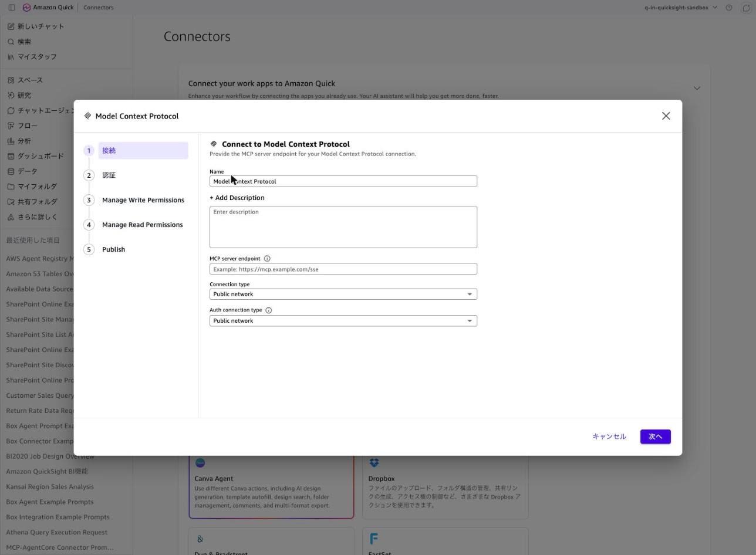This screenshot has width=756, height=555.
Task: Open 新しいチャット in the sidebar
Action: point(41,26)
